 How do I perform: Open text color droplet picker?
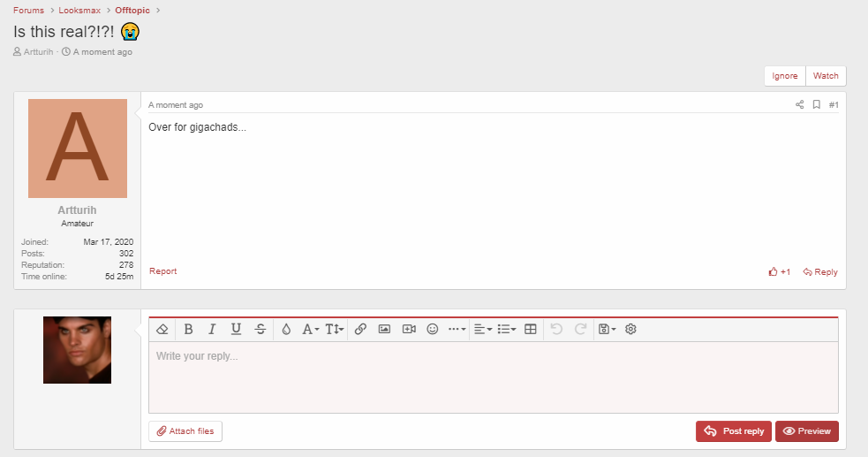tap(285, 329)
